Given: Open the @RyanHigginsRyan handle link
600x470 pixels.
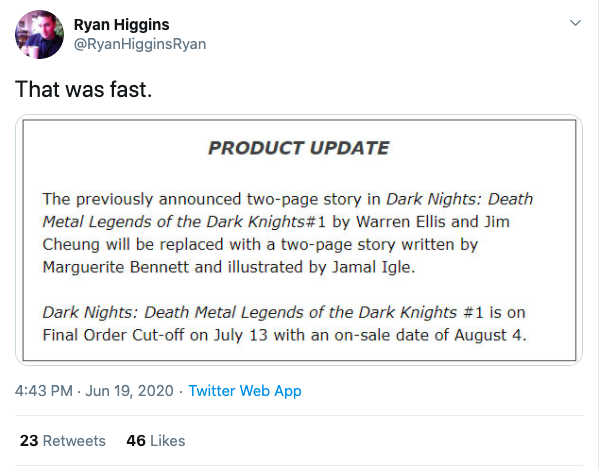Looking at the screenshot, I should point(140,45).
